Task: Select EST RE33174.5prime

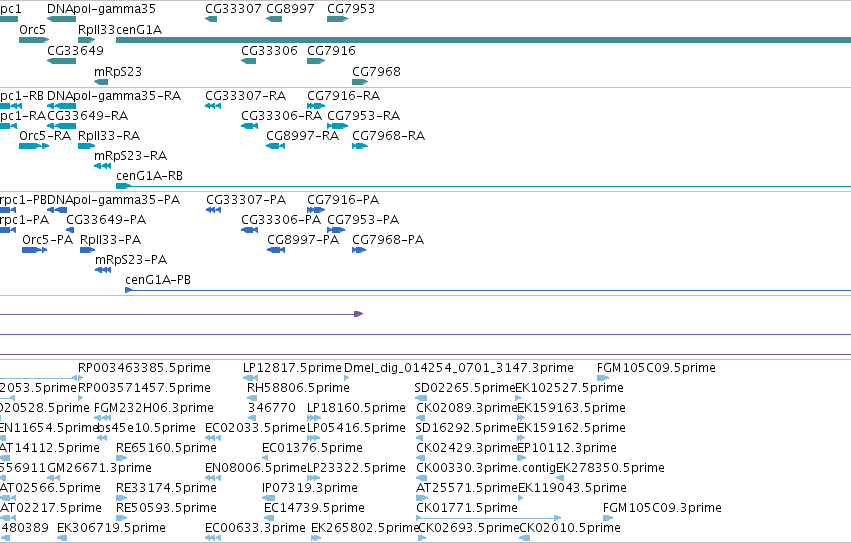Action: [x=166, y=488]
